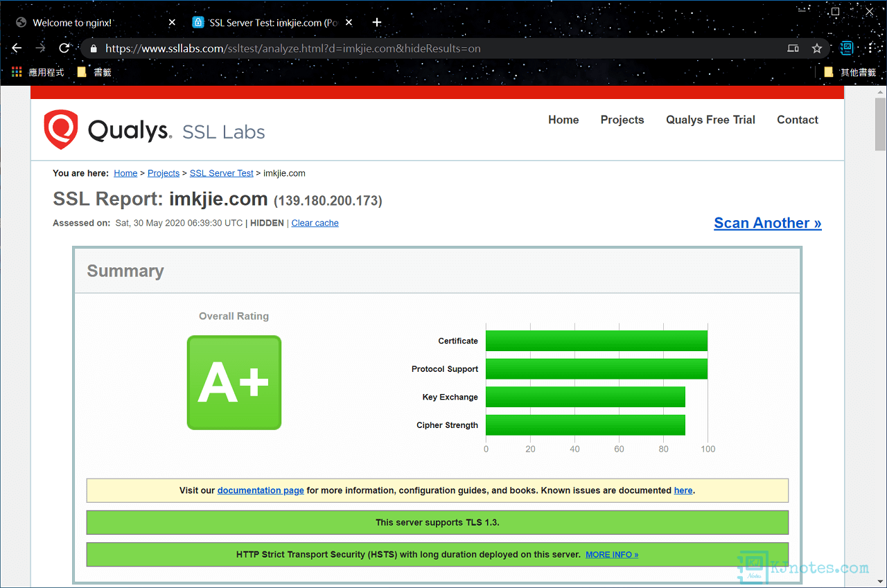887x588 pixels.
Task: Click the A+ overall rating badge
Action: 234,382
